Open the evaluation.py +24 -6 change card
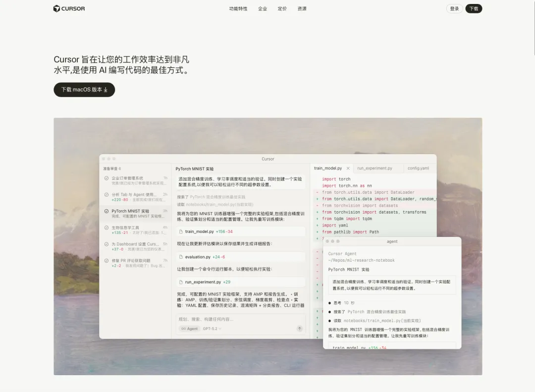This screenshot has height=392, width=535. click(x=241, y=257)
